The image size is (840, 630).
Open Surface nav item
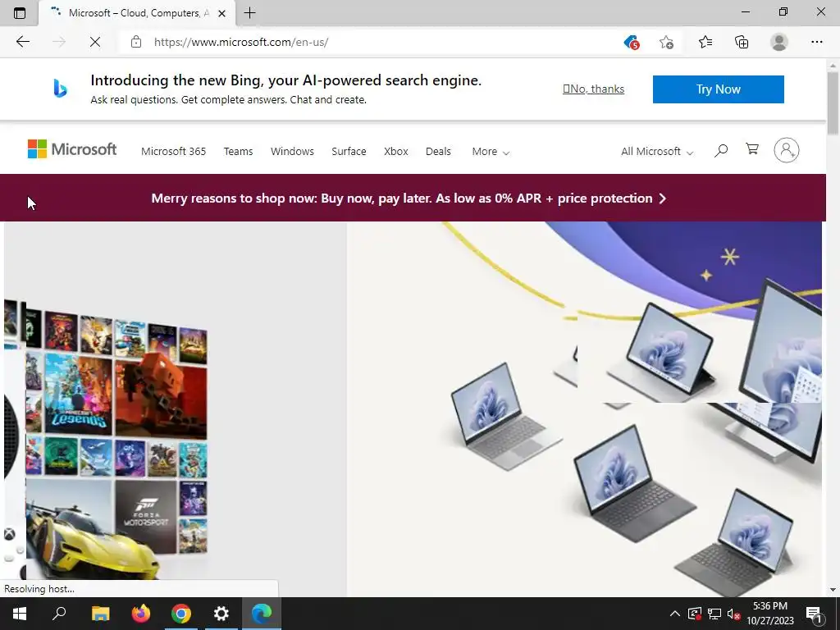(349, 152)
